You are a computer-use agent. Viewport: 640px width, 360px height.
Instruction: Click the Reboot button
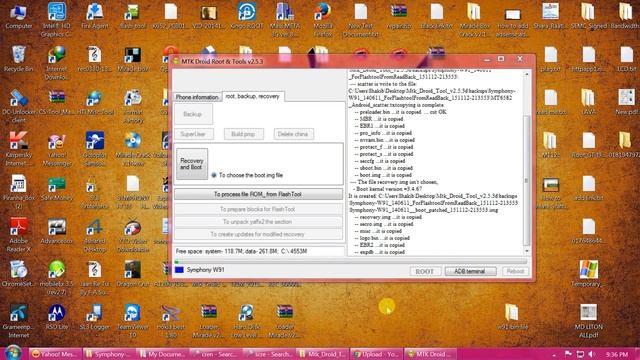pyautogui.click(x=515, y=271)
